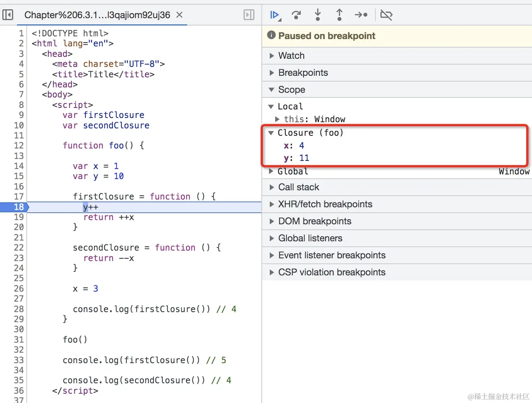Resume script execution
The image size is (532, 403).
[275, 15]
